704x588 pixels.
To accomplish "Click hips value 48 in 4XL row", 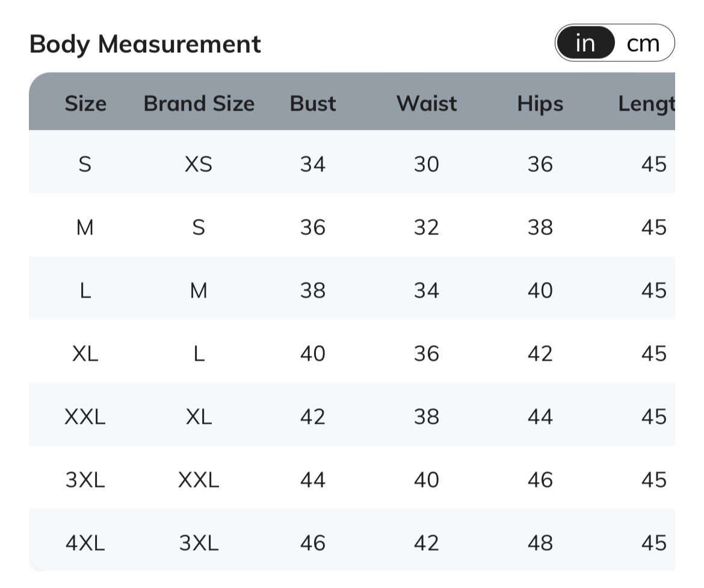I will click(x=540, y=543).
